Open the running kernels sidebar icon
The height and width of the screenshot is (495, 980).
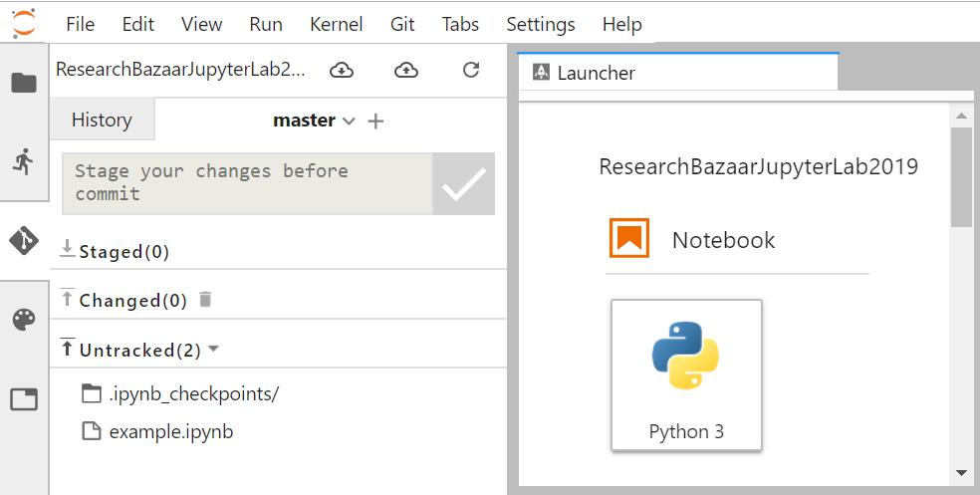pyautogui.click(x=23, y=162)
